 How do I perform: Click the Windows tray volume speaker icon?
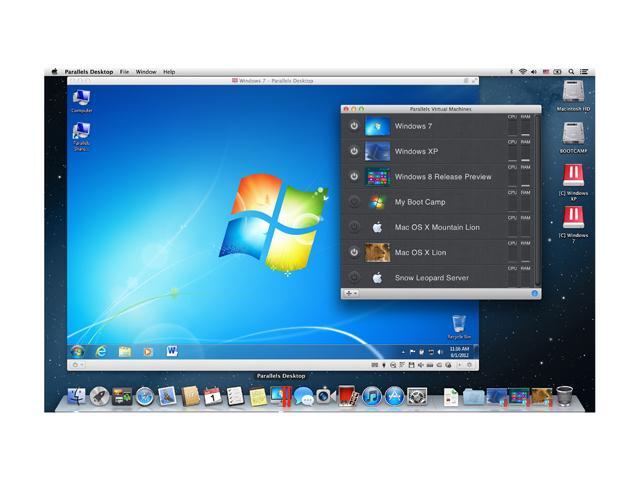(x=440, y=352)
